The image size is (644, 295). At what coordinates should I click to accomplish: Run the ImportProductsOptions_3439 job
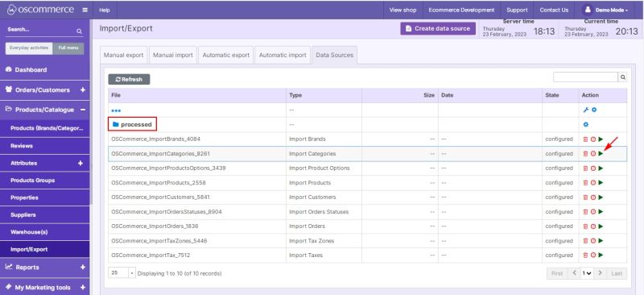[601, 168]
